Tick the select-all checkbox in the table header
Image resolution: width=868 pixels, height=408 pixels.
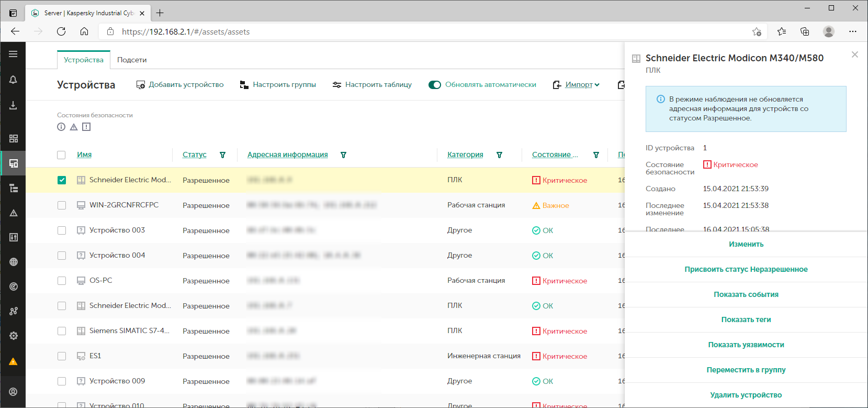point(61,155)
